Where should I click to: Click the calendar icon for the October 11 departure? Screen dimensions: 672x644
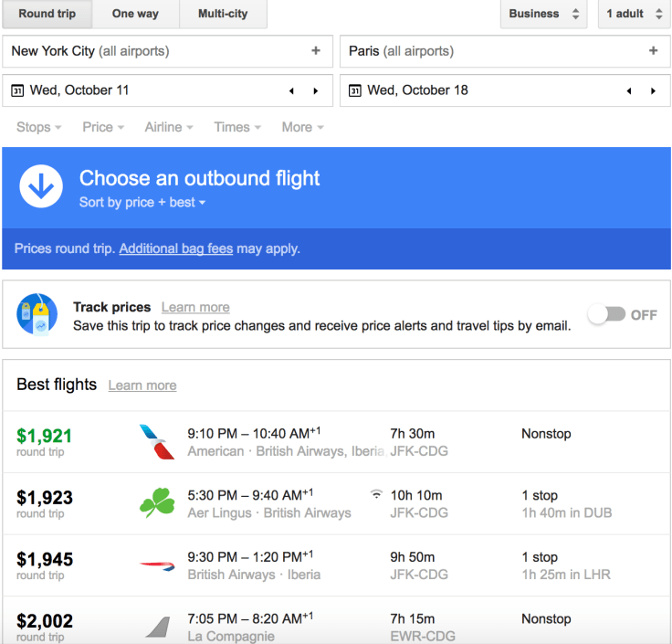(17, 90)
